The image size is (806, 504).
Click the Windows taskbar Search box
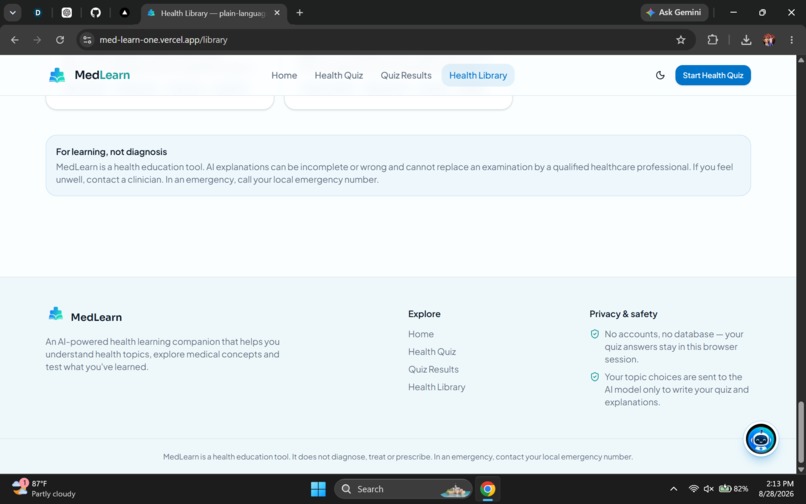403,489
